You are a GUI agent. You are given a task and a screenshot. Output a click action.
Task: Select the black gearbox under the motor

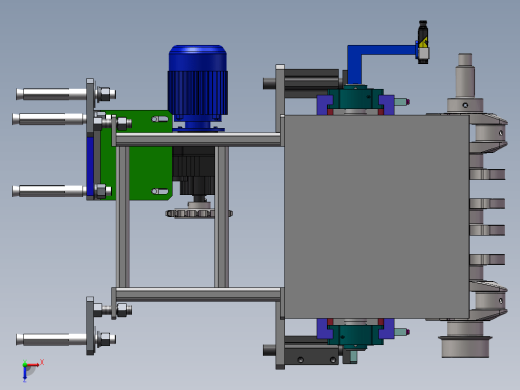pos(194,170)
